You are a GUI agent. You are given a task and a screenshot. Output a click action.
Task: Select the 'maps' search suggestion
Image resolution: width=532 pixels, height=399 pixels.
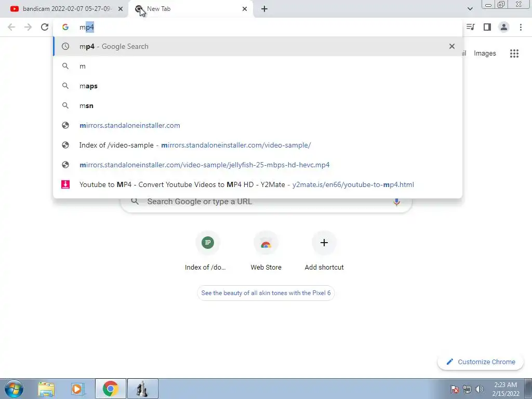pos(258,86)
